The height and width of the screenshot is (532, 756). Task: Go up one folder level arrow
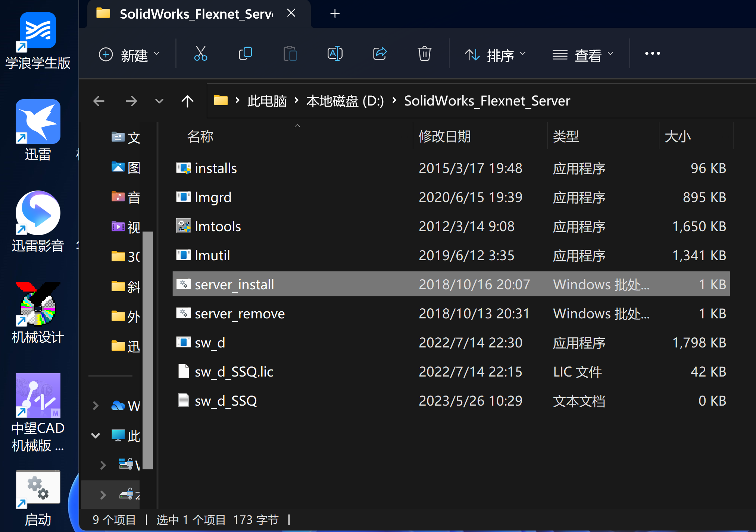pyautogui.click(x=187, y=101)
